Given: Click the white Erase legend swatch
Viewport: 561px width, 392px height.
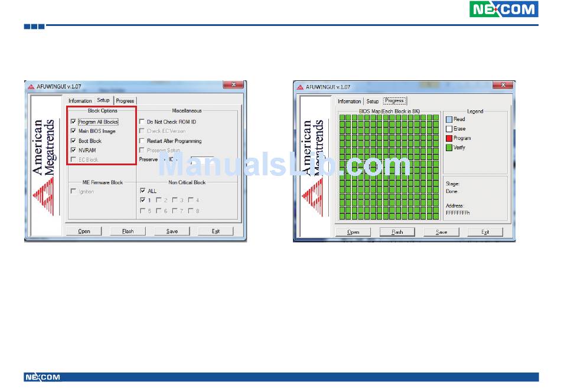Looking at the screenshot, I should tap(449, 129).
